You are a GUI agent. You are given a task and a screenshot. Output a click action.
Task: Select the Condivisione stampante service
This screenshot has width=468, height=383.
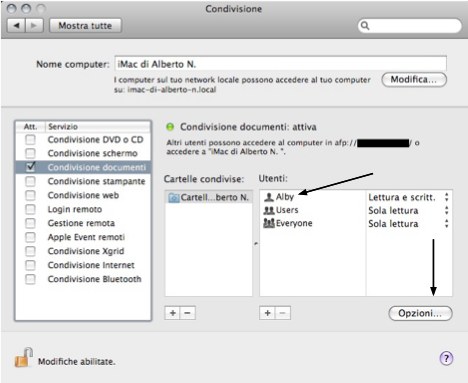[96, 181]
